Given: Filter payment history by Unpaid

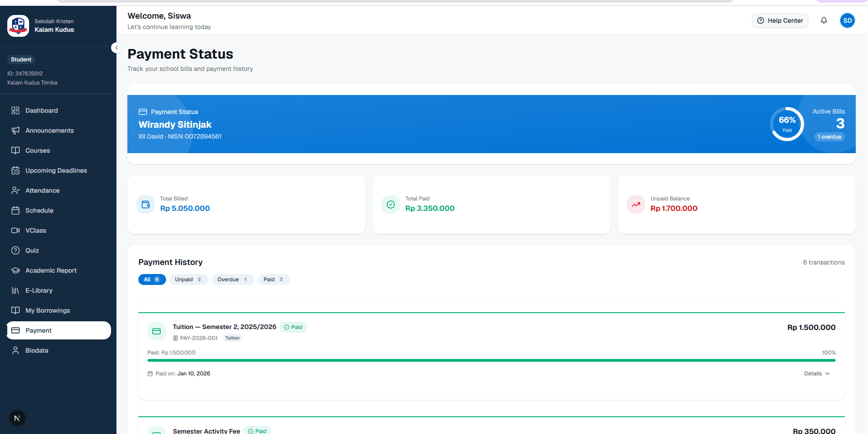Looking at the screenshot, I should (x=189, y=279).
